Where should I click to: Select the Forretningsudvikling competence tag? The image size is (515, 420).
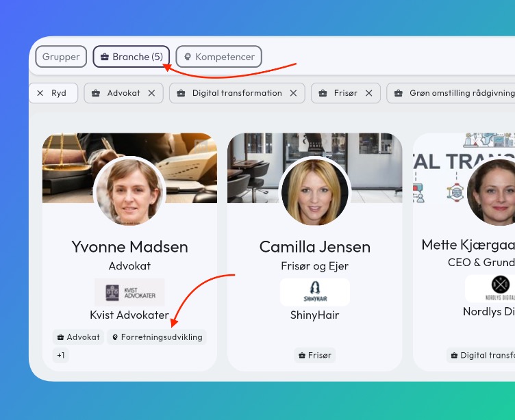coord(157,337)
